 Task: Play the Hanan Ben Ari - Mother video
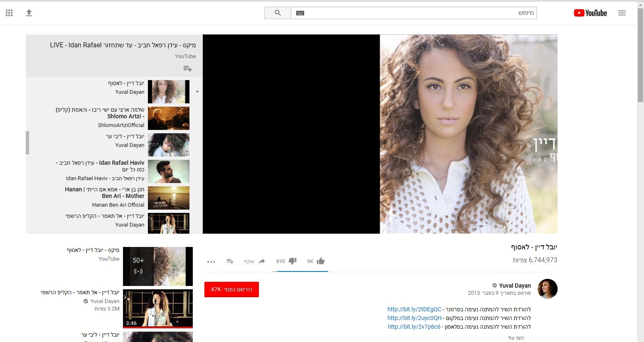click(168, 198)
